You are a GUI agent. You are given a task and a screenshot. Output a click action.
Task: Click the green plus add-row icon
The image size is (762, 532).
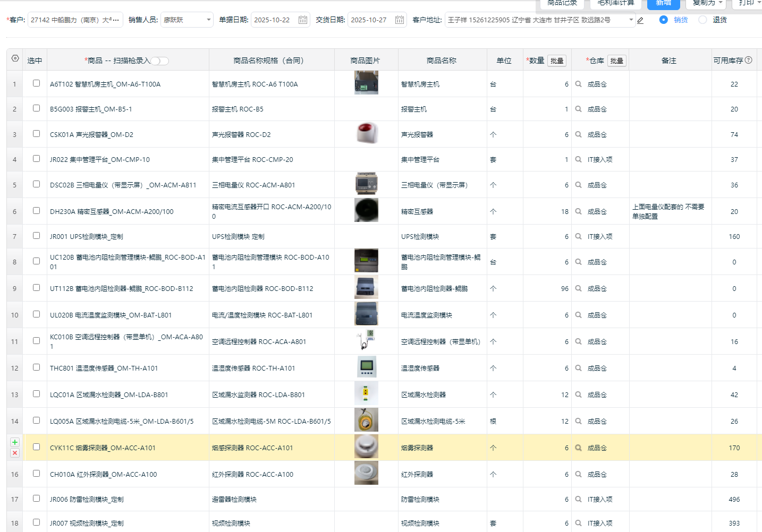click(x=15, y=442)
